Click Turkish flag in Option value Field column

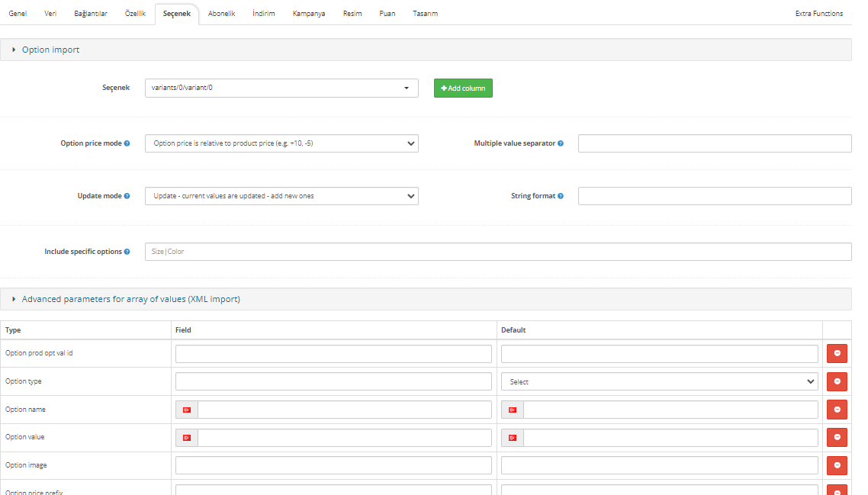(187, 438)
